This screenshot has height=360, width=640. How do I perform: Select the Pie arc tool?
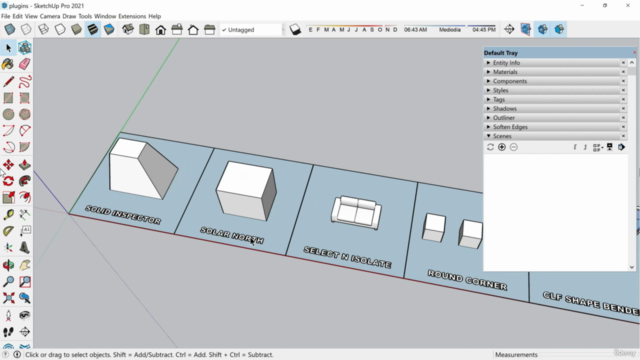(24, 147)
